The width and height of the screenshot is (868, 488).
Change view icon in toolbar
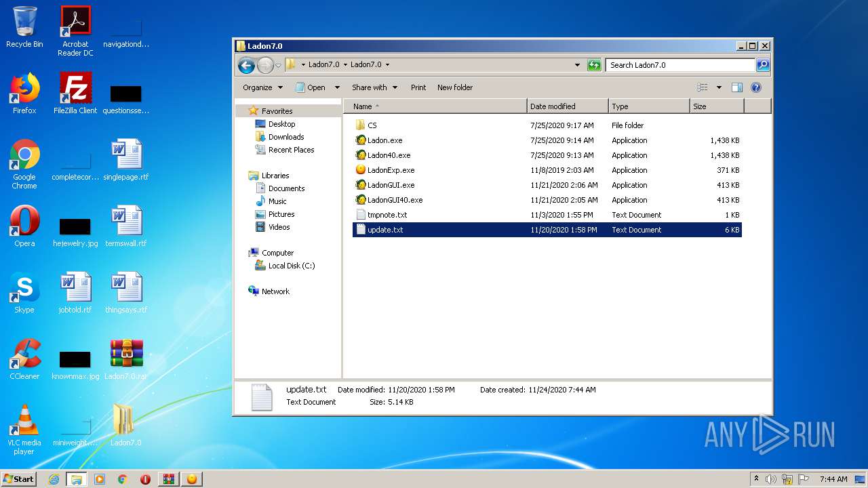click(703, 87)
